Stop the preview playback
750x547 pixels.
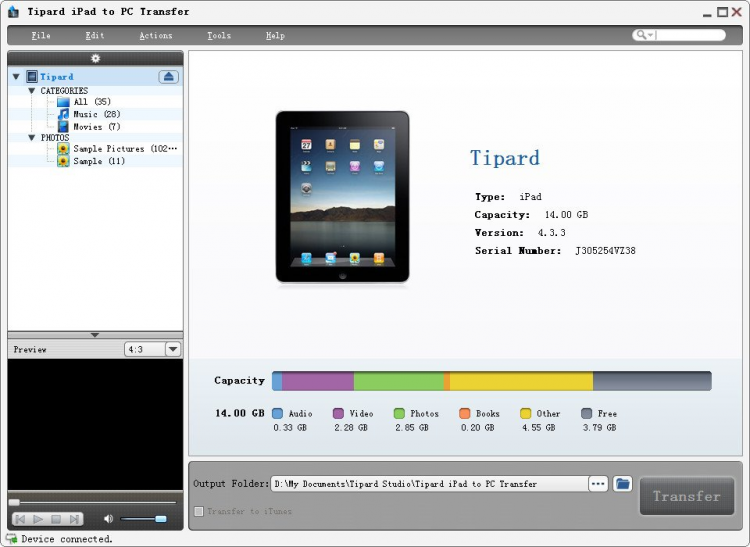click(56, 519)
